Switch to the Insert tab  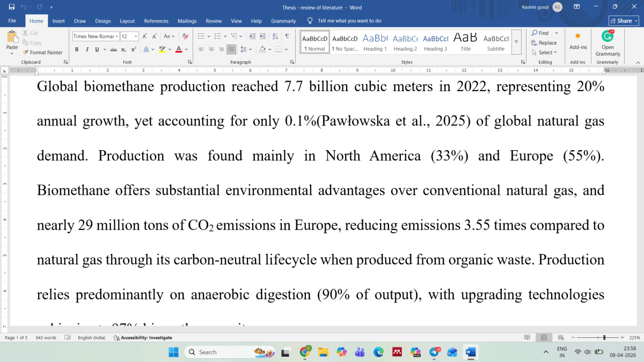[x=58, y=21]
